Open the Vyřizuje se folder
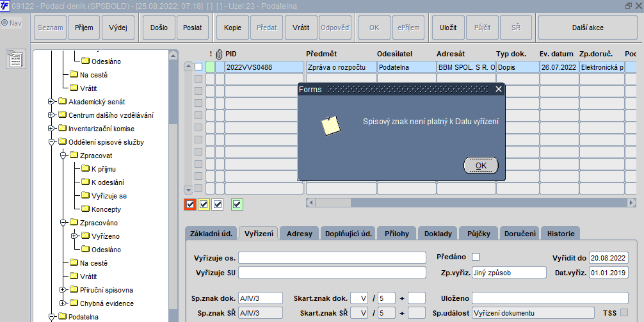Image resolution: width=644 pixels, height=322 pixels. click(104, 196)
